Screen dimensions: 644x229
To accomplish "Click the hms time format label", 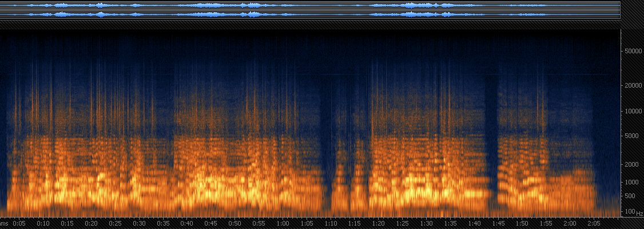I will click(x=4, y=223).
